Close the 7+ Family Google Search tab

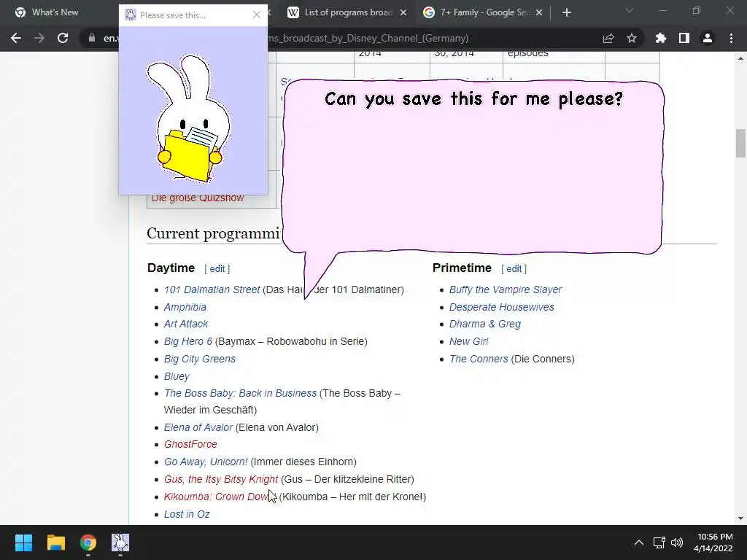click(x=539, y=12)
